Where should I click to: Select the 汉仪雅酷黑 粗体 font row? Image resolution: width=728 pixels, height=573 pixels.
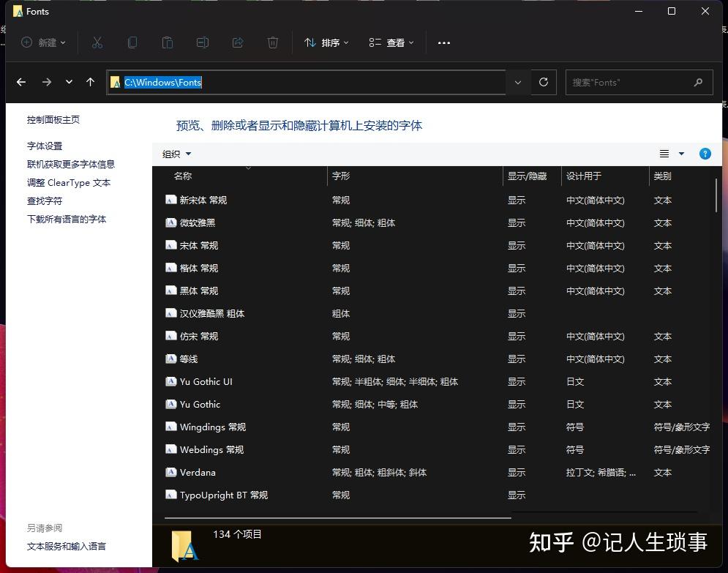click(x=436, y=313)
